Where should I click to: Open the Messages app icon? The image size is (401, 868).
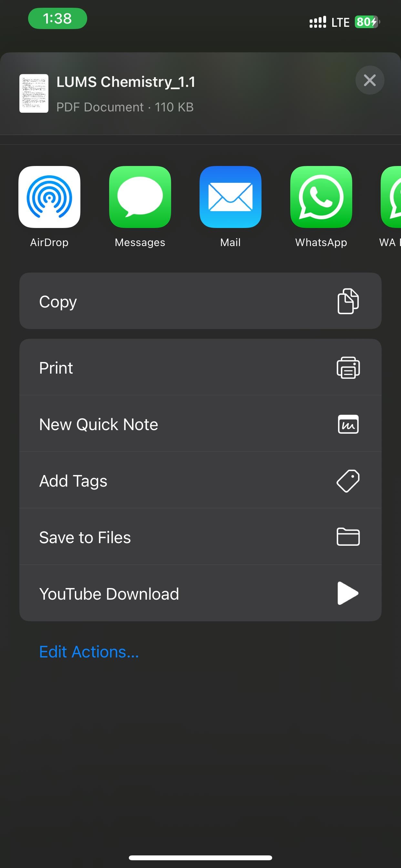140,197
